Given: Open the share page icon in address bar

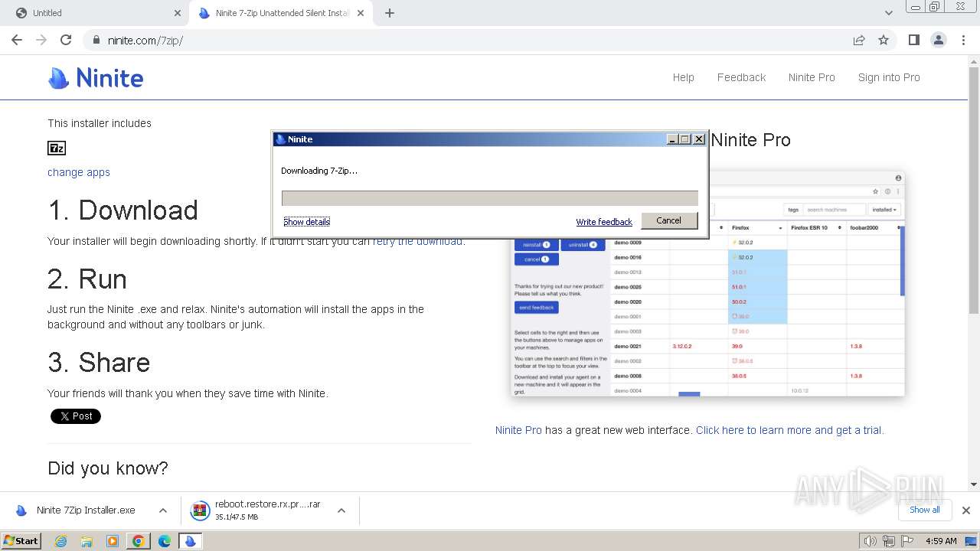Looking at the screenshot, I should pos(859,40).
